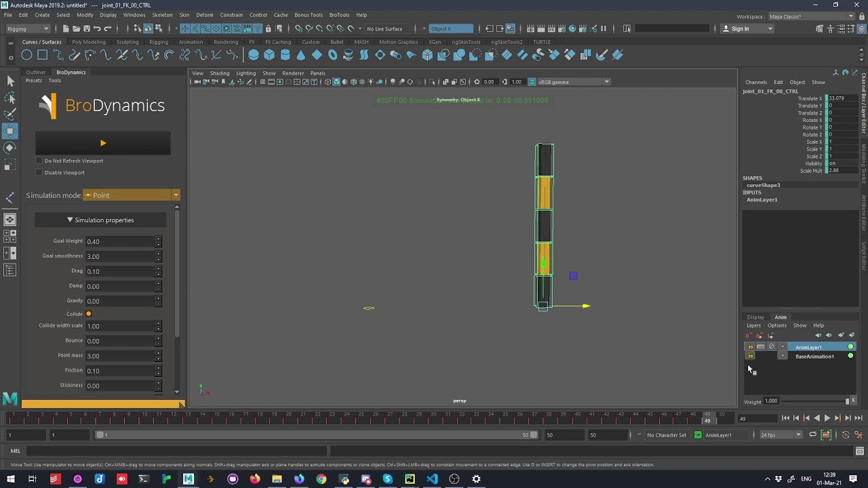Screen dimensions: 868x488
Task: Play animation forwards
Action: [x=827, y=418]
